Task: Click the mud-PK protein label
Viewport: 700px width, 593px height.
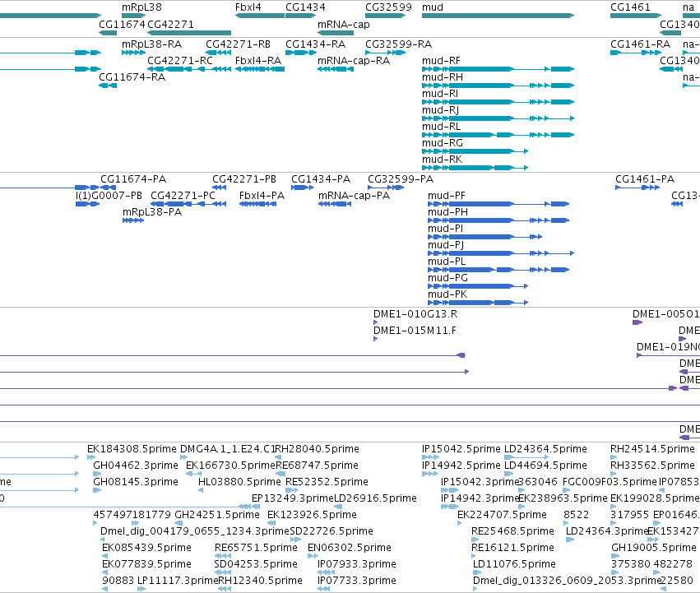Action: [447, 294]
